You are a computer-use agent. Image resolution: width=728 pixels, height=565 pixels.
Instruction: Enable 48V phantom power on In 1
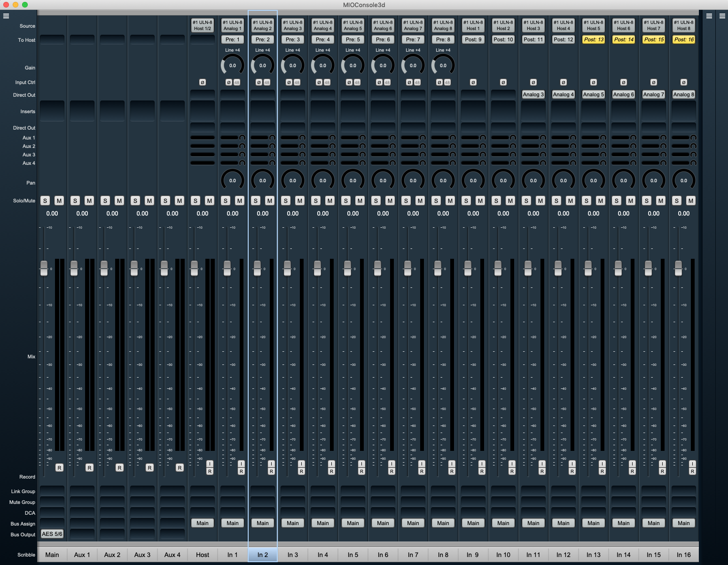(237, 82)
